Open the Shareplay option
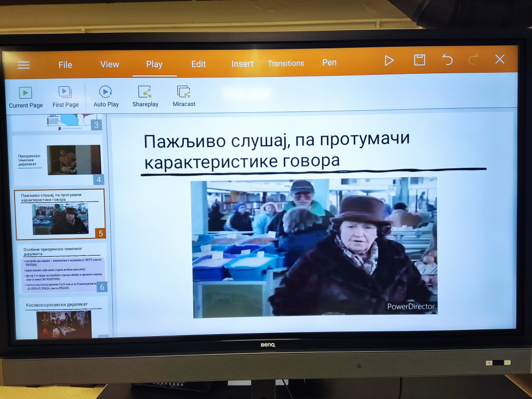532x399 pixels. (145, 96)
